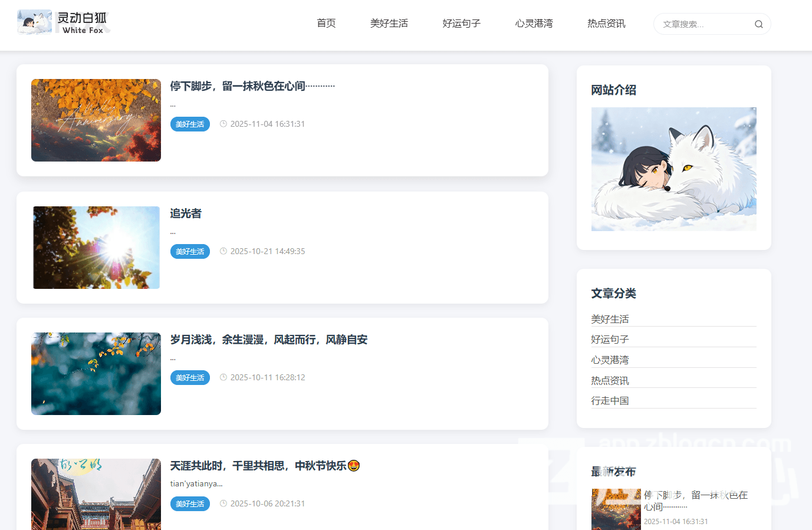Screen dimensions: 812x530
Task: Open the latest post under 最新发布
Action: tap(696, 501)
